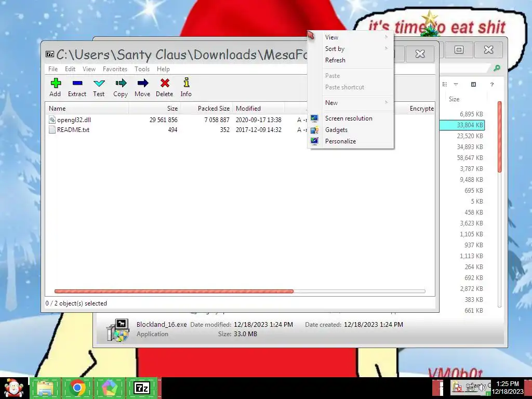Click the README.txt file icon
Image resolution: width=532 pixels, height=399 pixels.
coord(52,129)
